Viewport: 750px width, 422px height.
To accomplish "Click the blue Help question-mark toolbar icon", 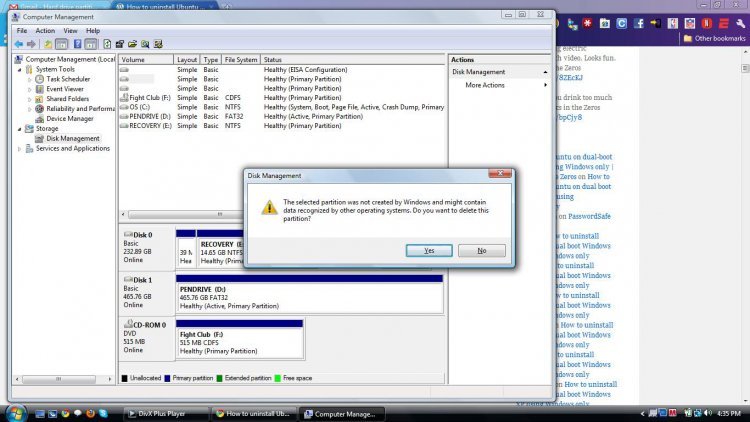I will coord(77,44).
